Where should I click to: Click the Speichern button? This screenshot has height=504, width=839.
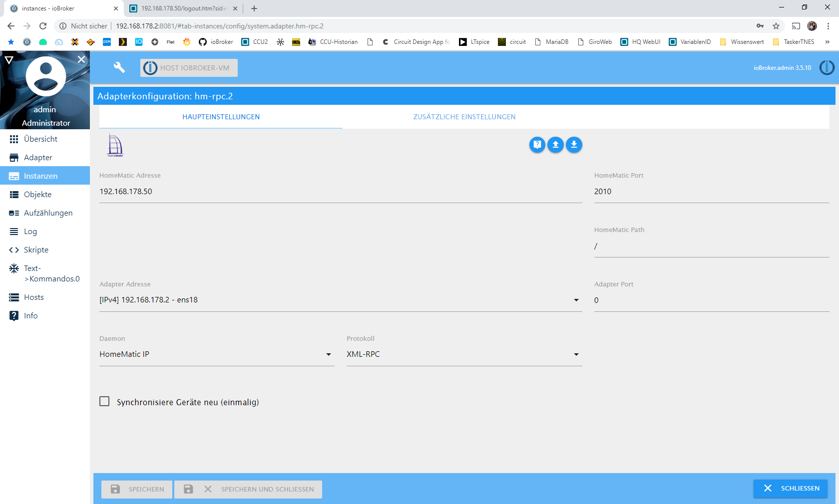point(137,490)
